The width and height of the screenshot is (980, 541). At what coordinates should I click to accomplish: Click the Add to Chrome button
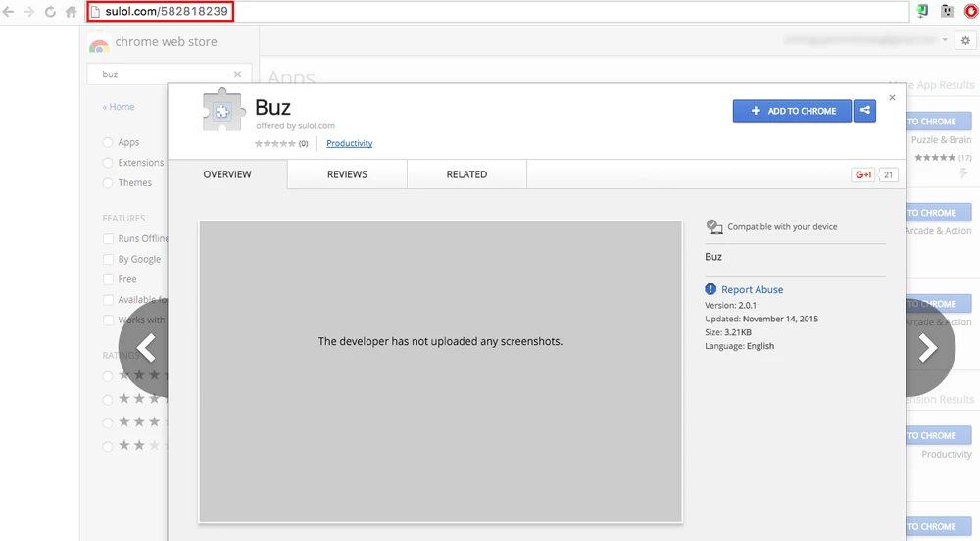click(x=792, y=111)
